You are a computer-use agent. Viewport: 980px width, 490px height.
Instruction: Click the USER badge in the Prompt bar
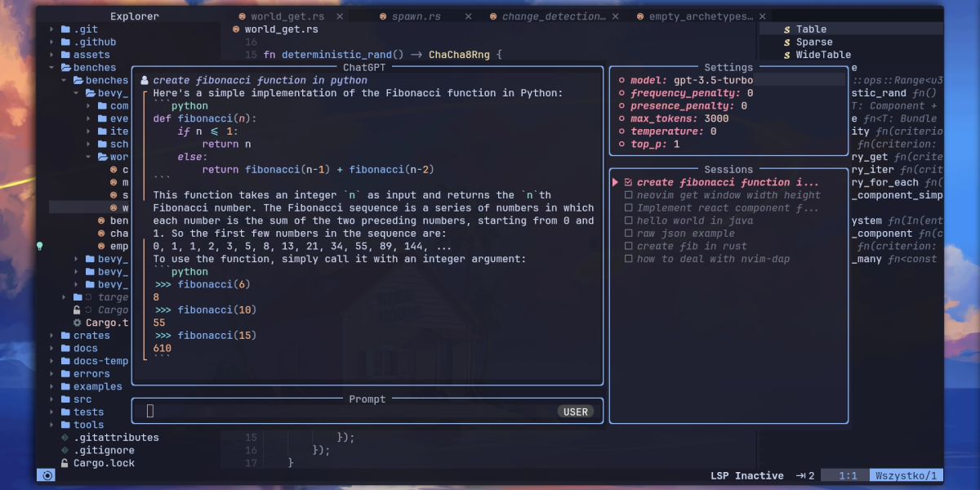pos(575,412)
